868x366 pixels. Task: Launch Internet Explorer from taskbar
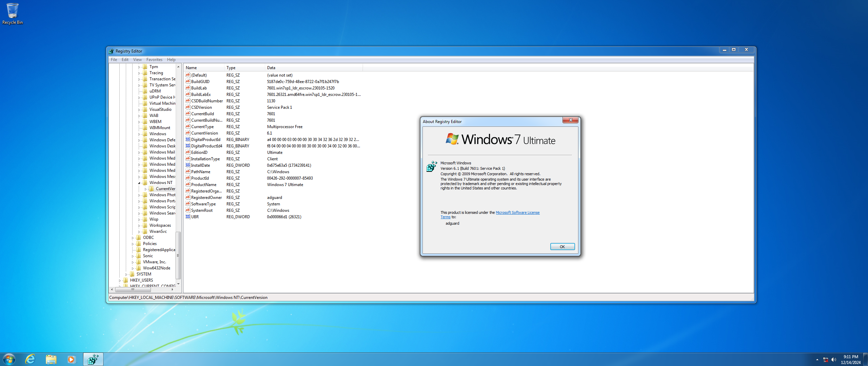click(x=30, y=359)
